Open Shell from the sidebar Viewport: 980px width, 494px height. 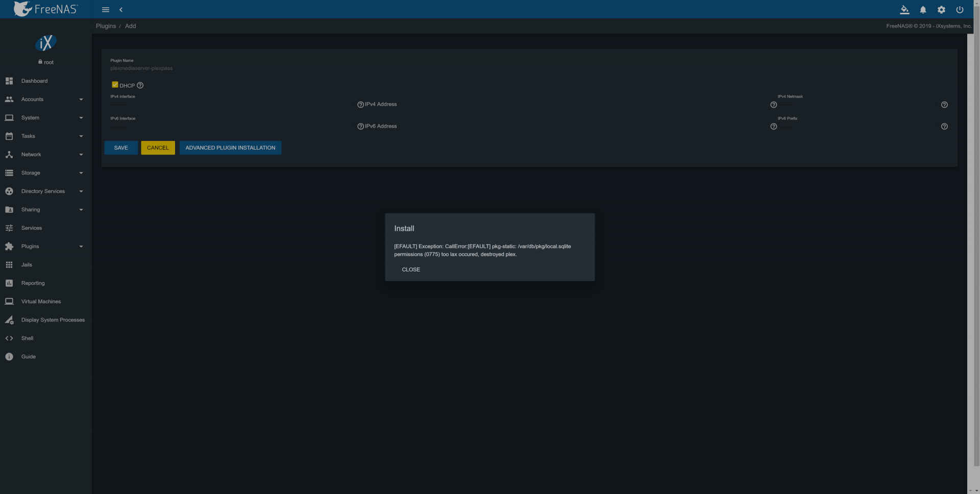click(27, 338)
